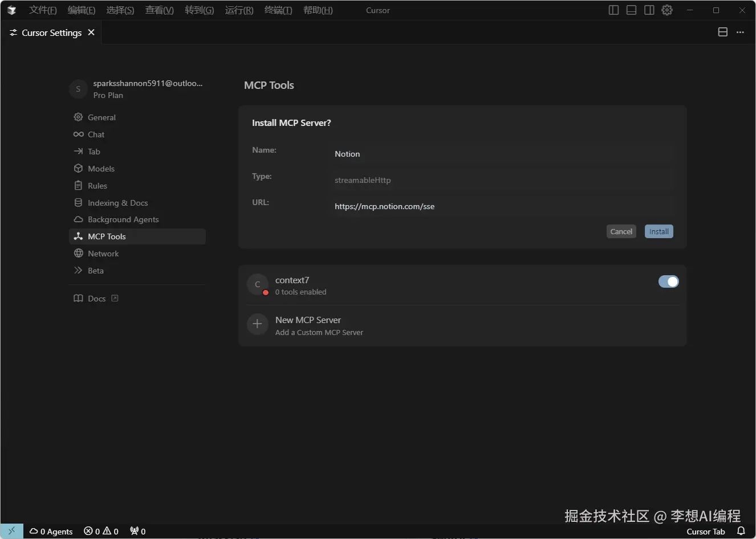Click the context7 server name

click(292, 280)
